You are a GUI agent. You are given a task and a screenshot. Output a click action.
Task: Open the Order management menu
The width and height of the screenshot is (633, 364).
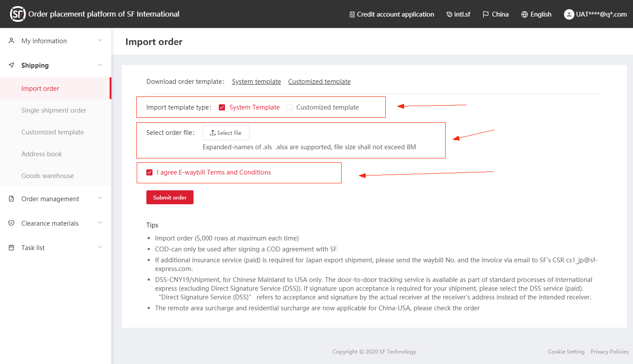[x=55, y=199]
